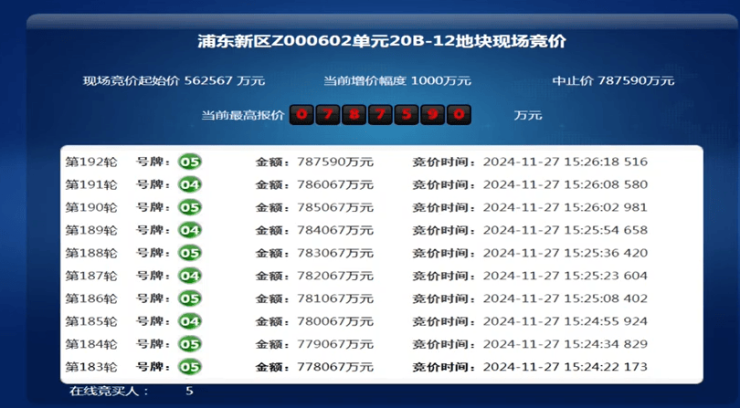The width and height of the screenshot is (740, 408).
Task: Click the current highest bid digit counter
Action: click(379, 114)
